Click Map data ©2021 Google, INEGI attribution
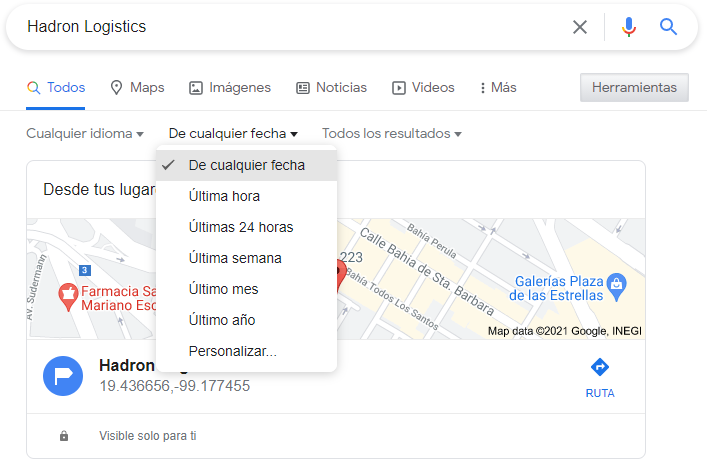The image size is (707, 470). (565, 331)
